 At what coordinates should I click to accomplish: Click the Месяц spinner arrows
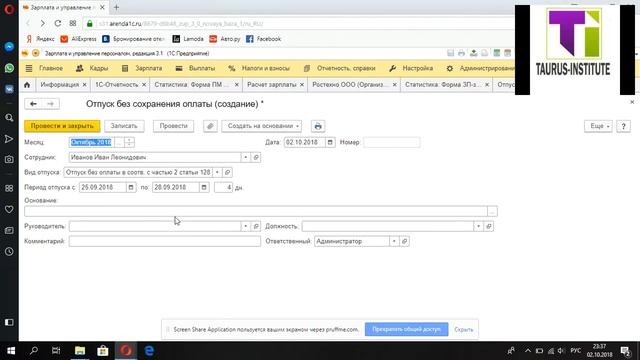click(129, 142)
